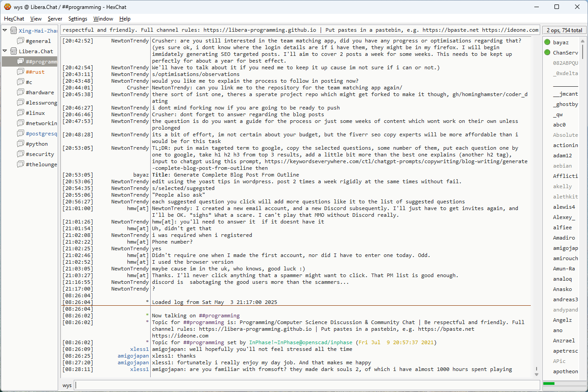Click the #hardware channel icon
This screenshot has width=588, height=392.
[21, 93]
